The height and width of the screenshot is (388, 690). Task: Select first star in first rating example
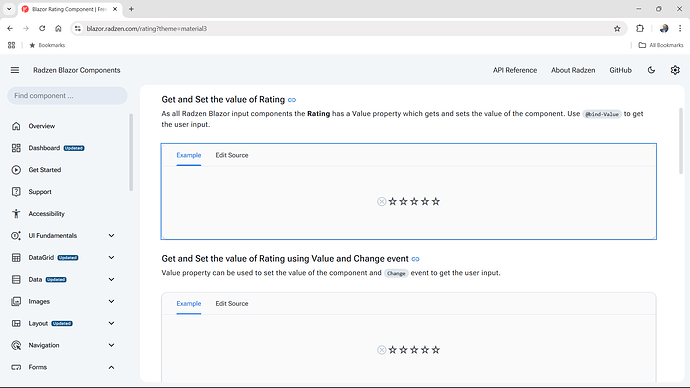pyautogui.click(x=393, y=201)
